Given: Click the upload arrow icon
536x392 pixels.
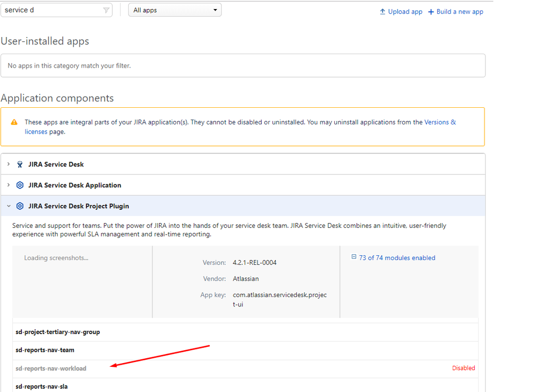Looking at the screenshot, I should point(383,12).
